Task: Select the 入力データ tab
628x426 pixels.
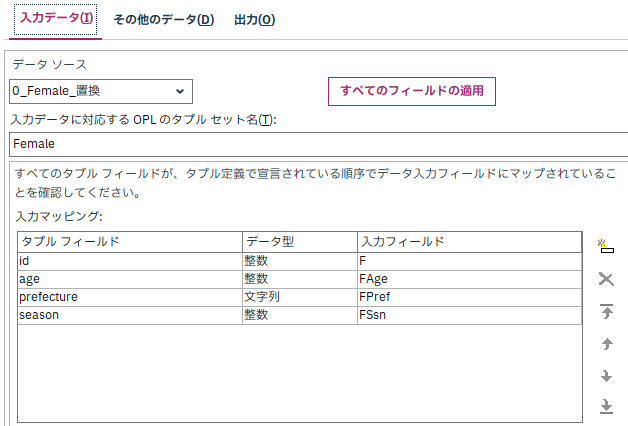Action: pyautogui.click(x=56, y=19)
